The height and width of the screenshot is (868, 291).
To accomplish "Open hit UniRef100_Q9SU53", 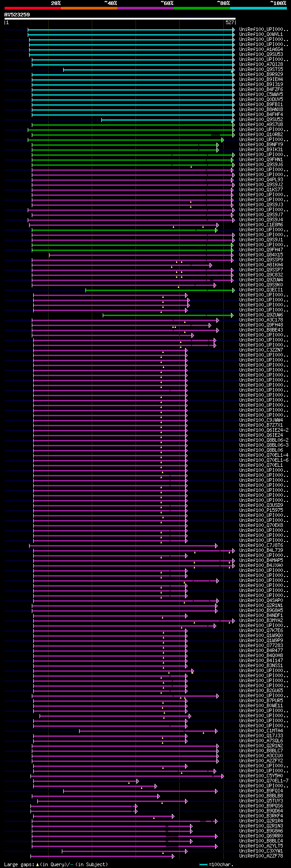I will (261, 54).
